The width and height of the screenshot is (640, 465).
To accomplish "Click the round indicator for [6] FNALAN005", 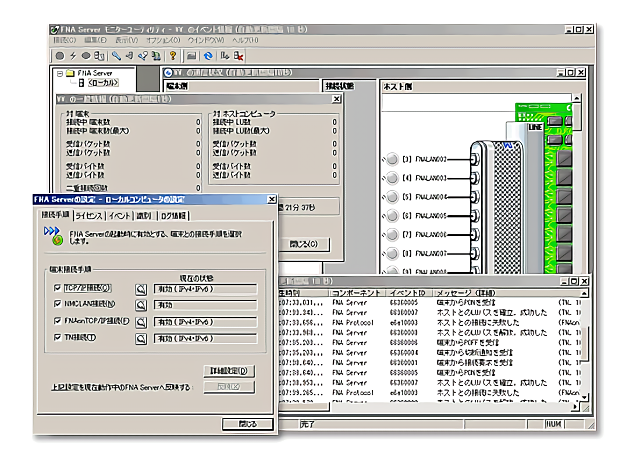I will [x=392, y=216].
